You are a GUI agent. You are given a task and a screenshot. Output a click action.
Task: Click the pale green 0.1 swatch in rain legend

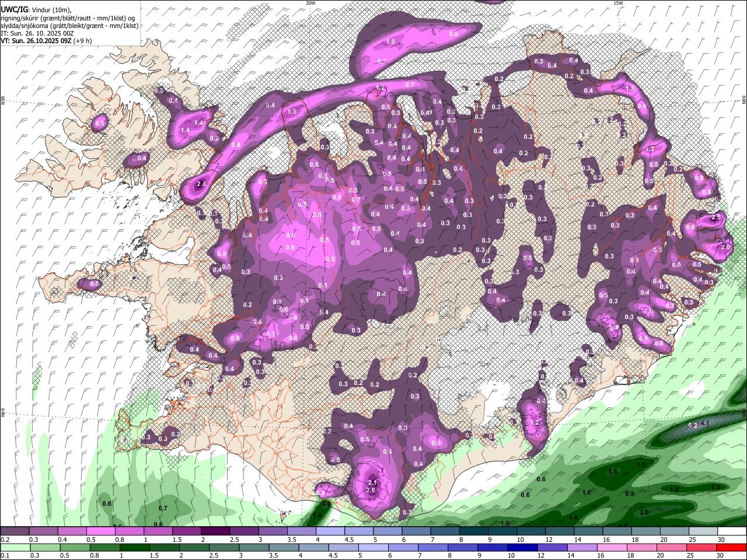[x=15, y=547]
